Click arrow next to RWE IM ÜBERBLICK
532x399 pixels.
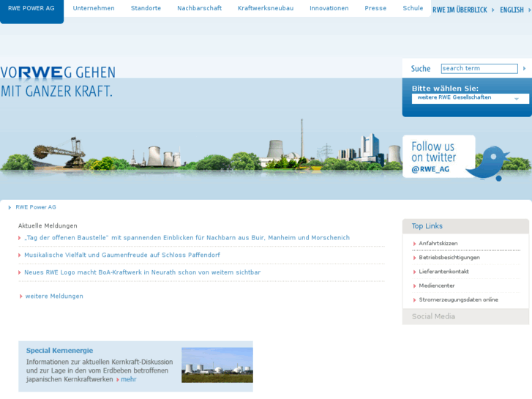pyautogui.click(x=493, y=10)
